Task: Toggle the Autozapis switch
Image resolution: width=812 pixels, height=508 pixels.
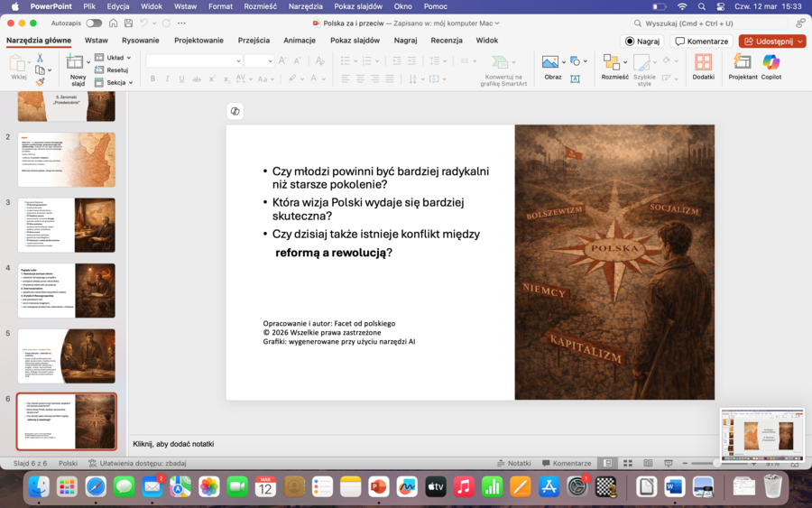Action: pyautogui.click(x=94, y=23)
